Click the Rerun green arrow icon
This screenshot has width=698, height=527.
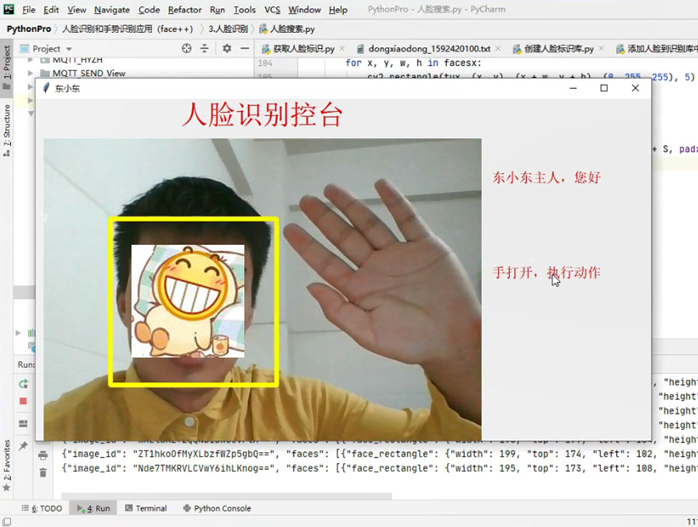pos(23,384)
